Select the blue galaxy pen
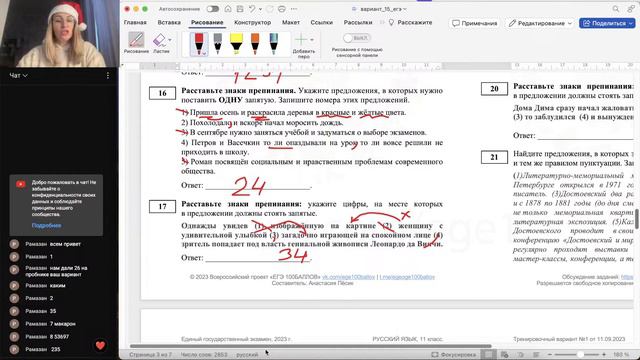 point(273,44)
